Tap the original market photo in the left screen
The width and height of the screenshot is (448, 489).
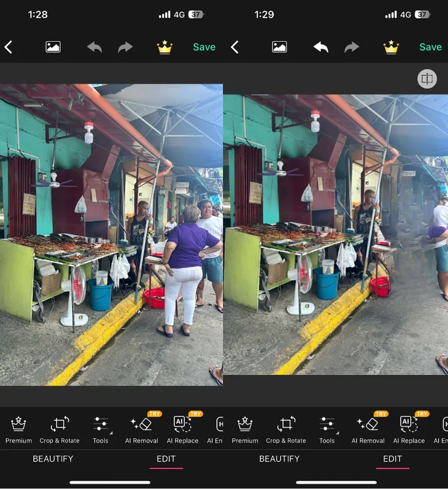click(111, 235)
